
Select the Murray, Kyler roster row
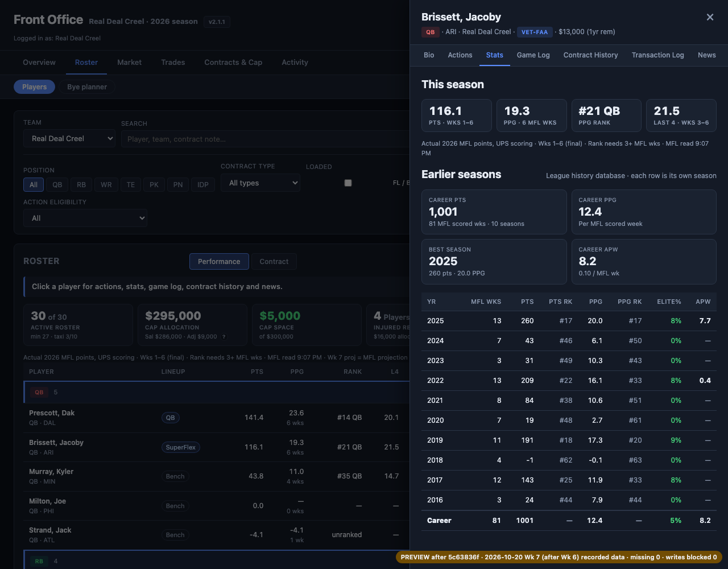pos(217,476)
